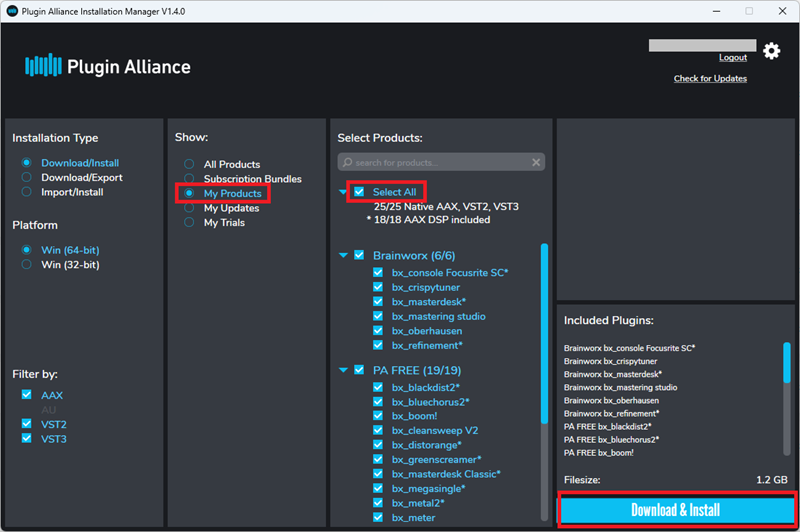Collapse the Select All summary arrow
800x532 pixels.
click(x=344, y=191)
